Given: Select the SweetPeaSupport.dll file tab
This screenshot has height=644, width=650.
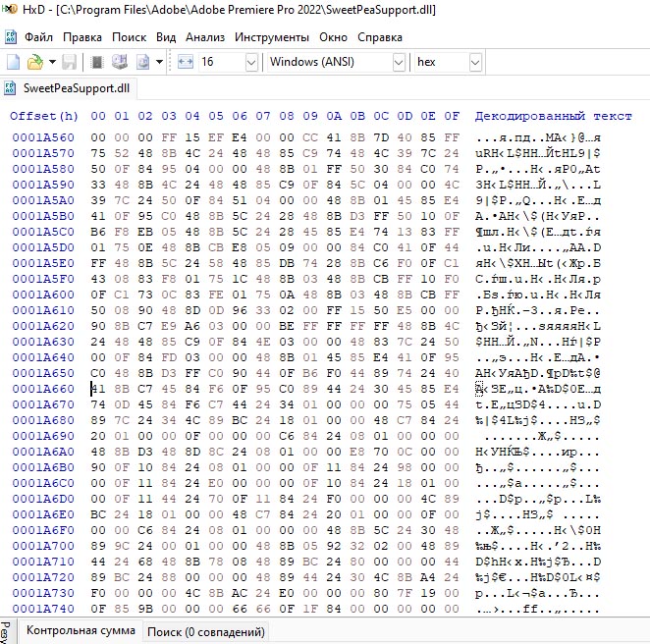Looking at the screenshot, I should click(69, 88).
